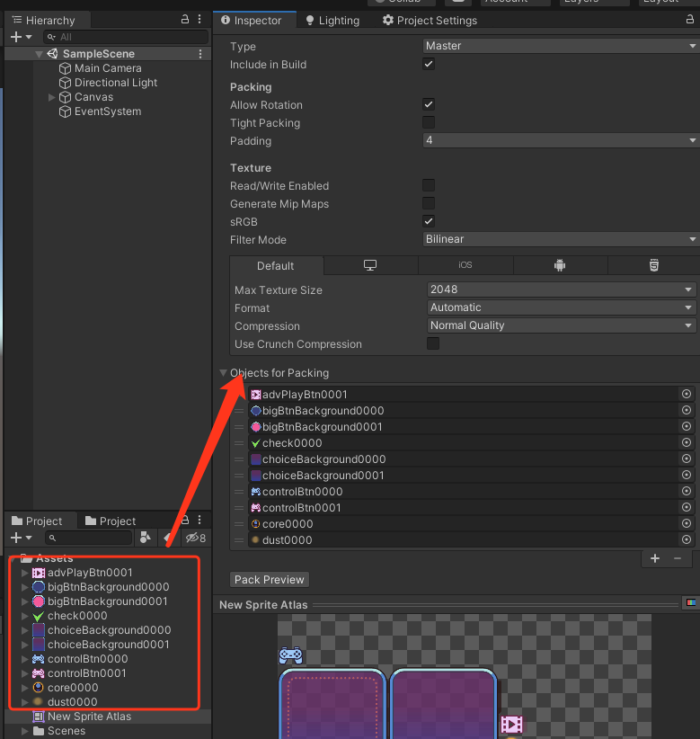Remove an entry from Objects for Packing

(678, 558)
